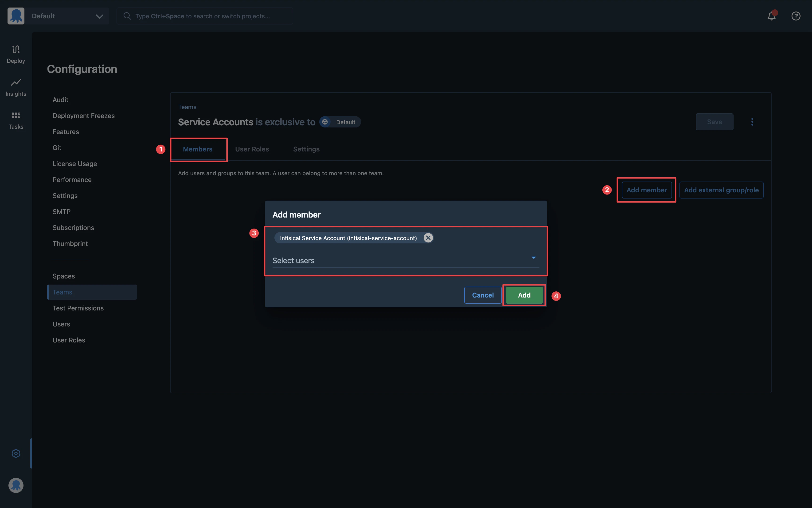Open Thumbprint page

click(70, 244)
